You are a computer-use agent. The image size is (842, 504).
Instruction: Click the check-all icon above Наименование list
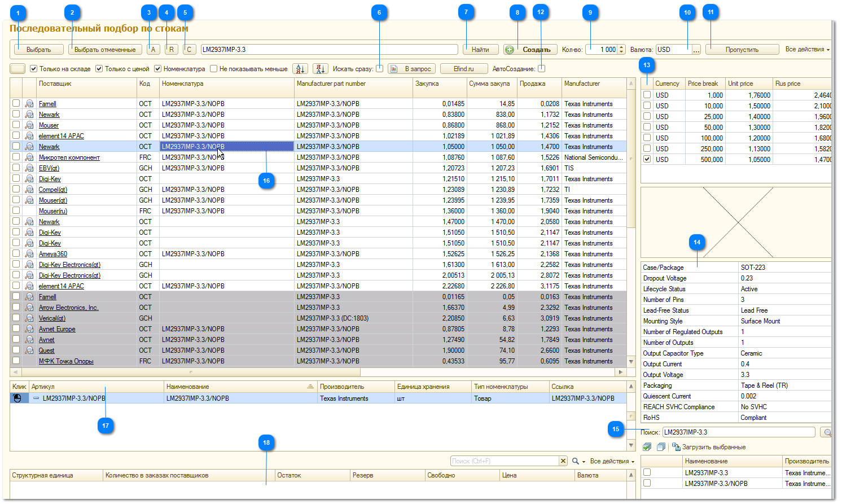647,447
